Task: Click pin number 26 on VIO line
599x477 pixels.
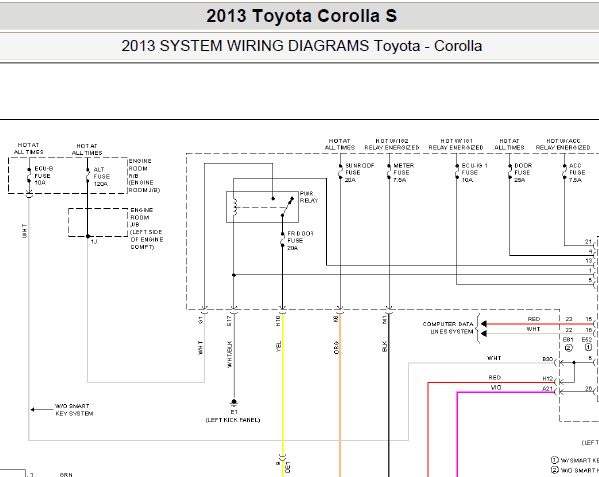Action: 588,389
